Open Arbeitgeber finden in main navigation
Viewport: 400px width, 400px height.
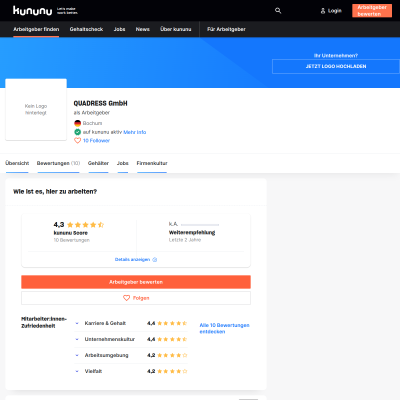pos(36,29)
